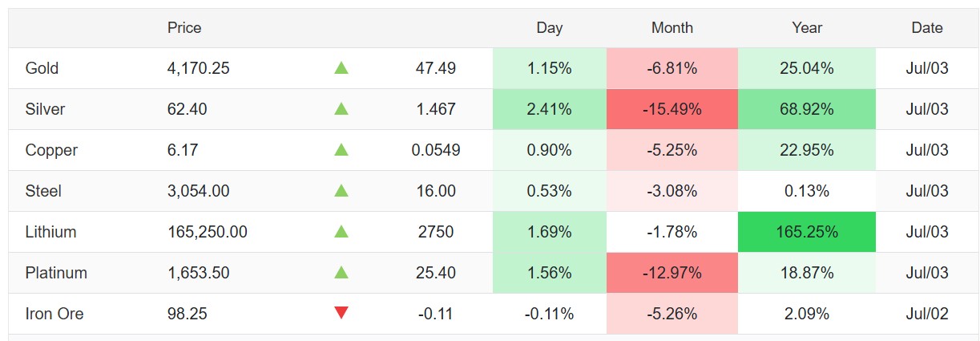Sort by the Year column header

pyautogui.click(x=807, y=27)
